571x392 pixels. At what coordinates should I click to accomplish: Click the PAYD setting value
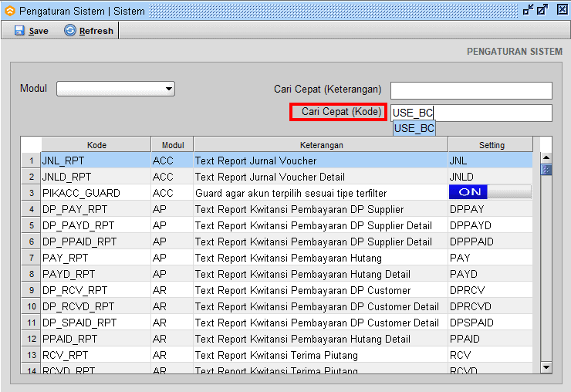tap(464, 274)
